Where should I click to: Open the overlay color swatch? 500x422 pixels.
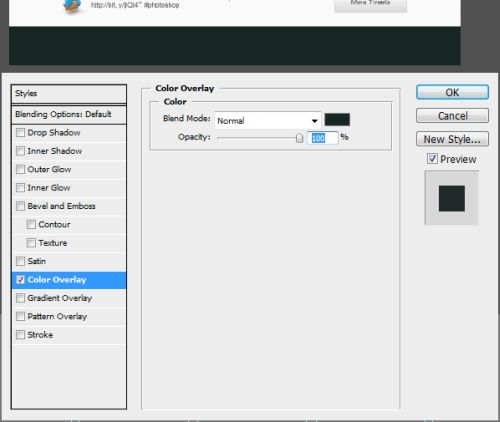337,120
